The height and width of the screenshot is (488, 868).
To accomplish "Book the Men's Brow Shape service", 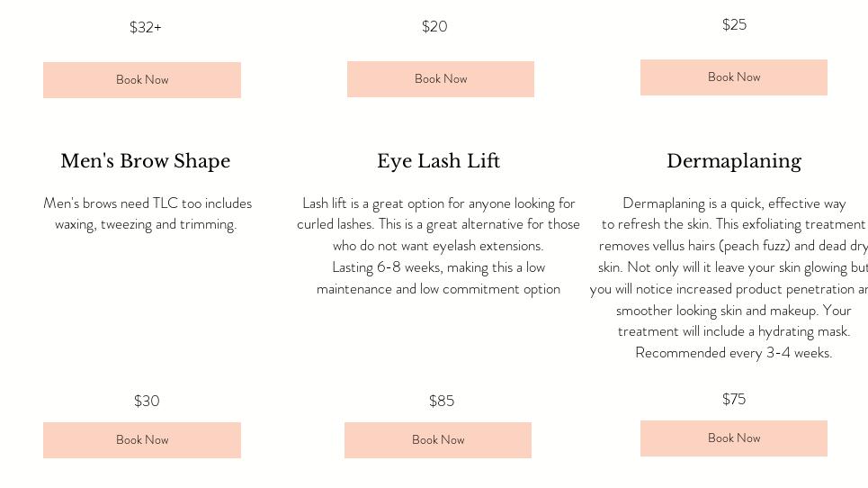I will (142, 440).
